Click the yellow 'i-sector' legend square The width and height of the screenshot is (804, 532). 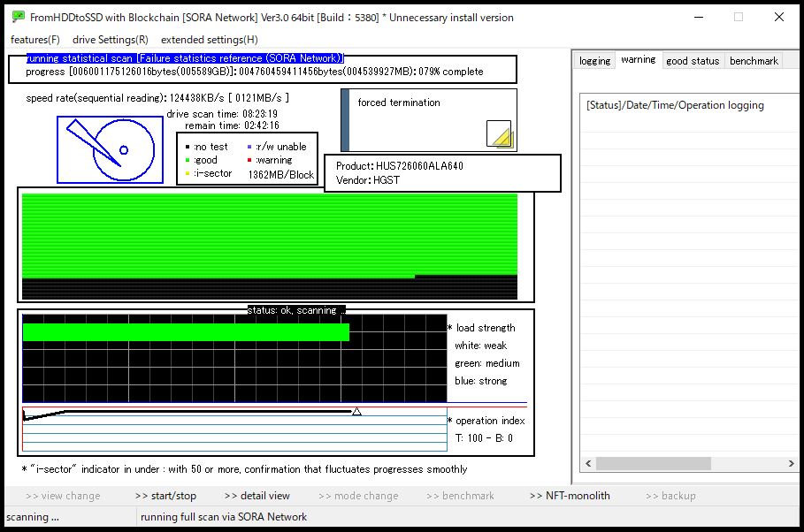[188, 173]
